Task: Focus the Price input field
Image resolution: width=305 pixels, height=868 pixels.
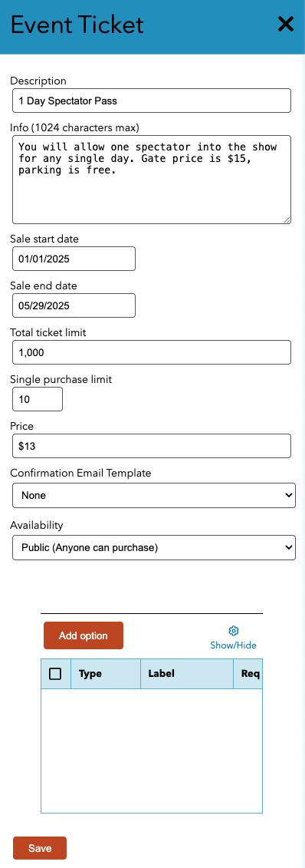Action: tap(152, 446)
